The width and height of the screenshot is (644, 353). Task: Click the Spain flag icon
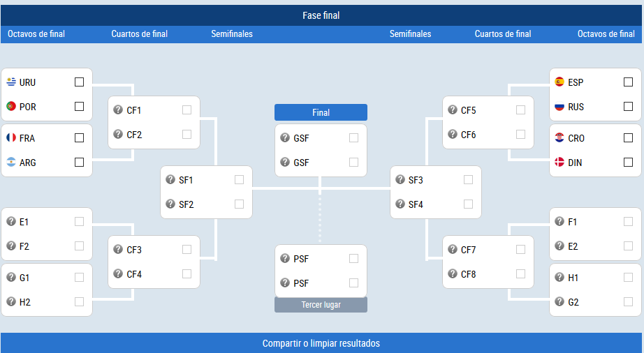coord(559,82)
